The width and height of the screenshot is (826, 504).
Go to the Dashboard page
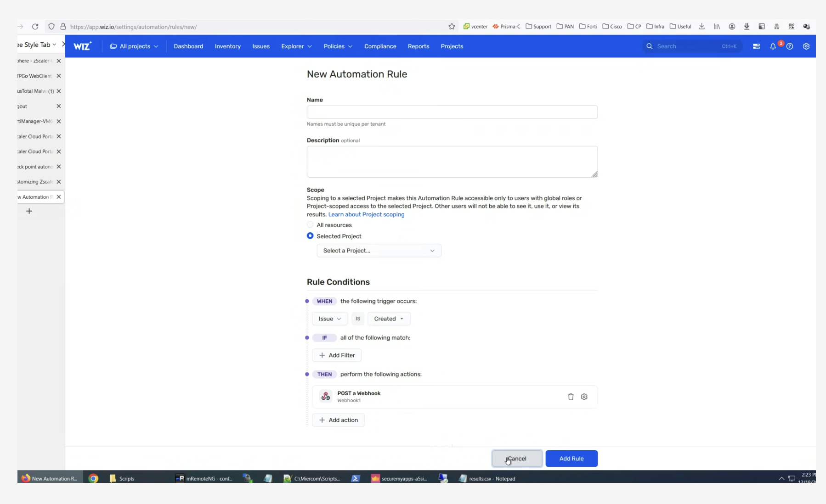click(188, 46)
